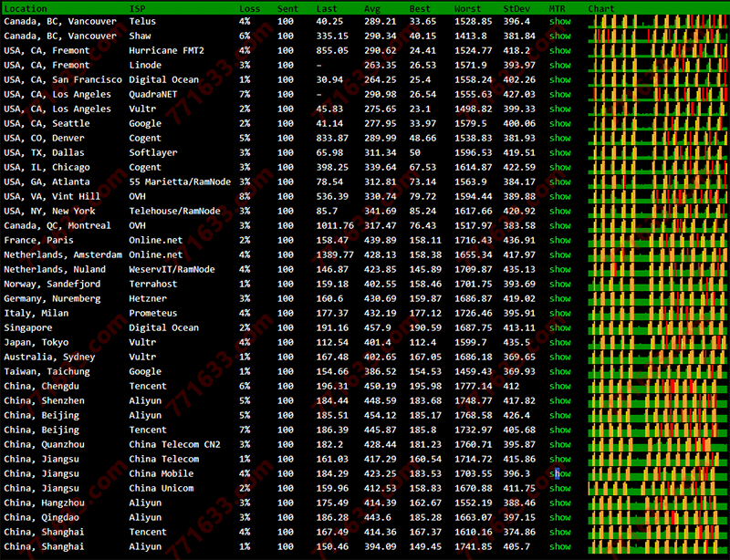Show MTR for Montreal OVH row

point(559,225)
